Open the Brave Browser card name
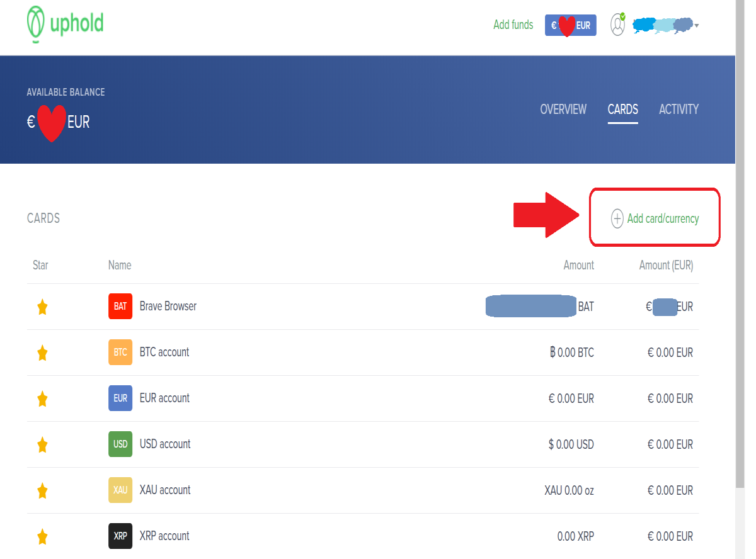756x559 pixels. point(168,307)
